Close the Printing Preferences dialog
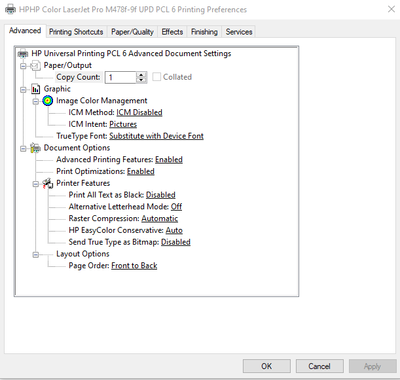The width and height of the screenshot is (400, 380). click(x=391, y=9)
